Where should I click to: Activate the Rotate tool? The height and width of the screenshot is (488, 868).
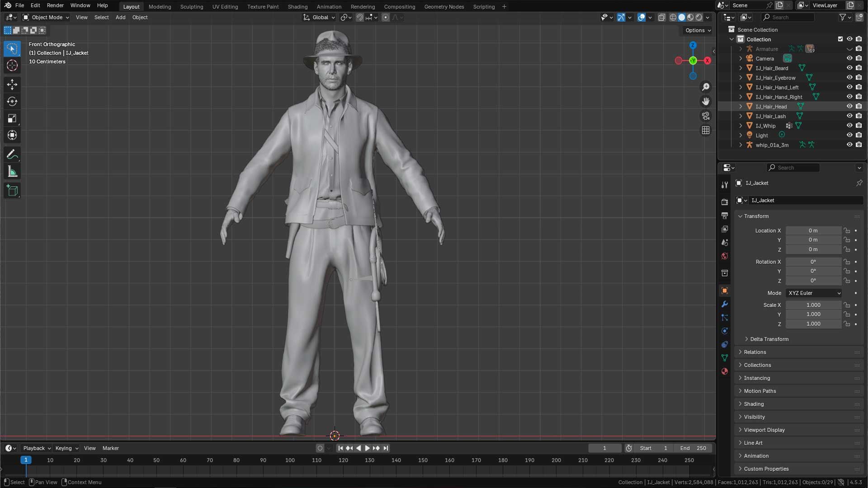point(12,102)
